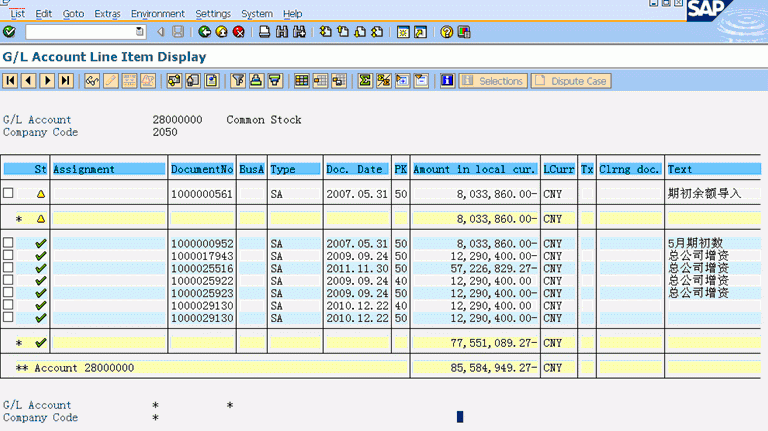Select account total 85,584,949.27-
Image resolution: width=768 pixels, height=431 pixels.
tap(475, 368)
